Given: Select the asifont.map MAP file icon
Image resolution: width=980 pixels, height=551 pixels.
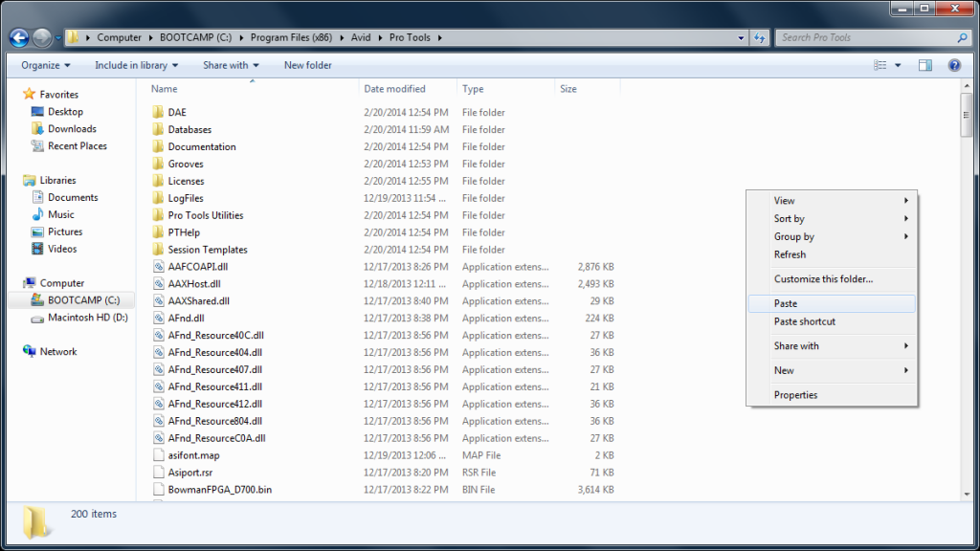Looking at the screenshot, I should click(x=158, y=455).
